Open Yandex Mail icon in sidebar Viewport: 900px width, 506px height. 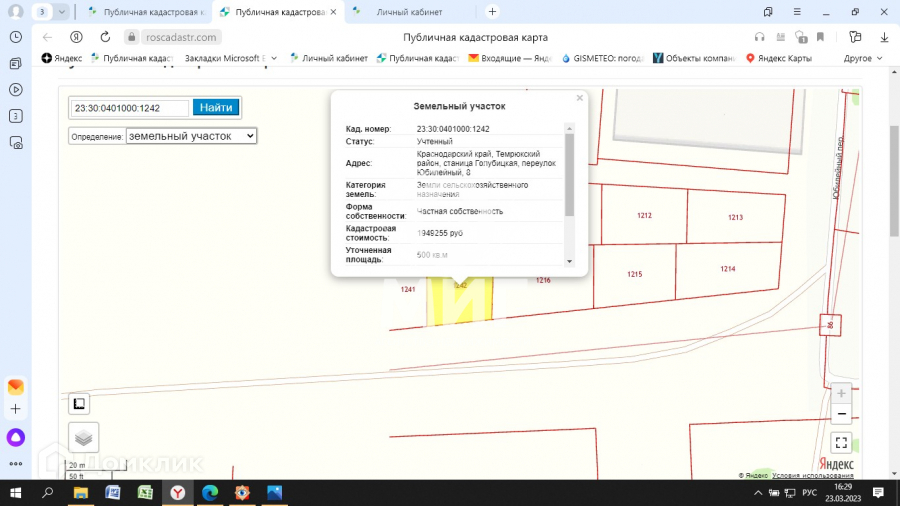[x=15, y=387]
